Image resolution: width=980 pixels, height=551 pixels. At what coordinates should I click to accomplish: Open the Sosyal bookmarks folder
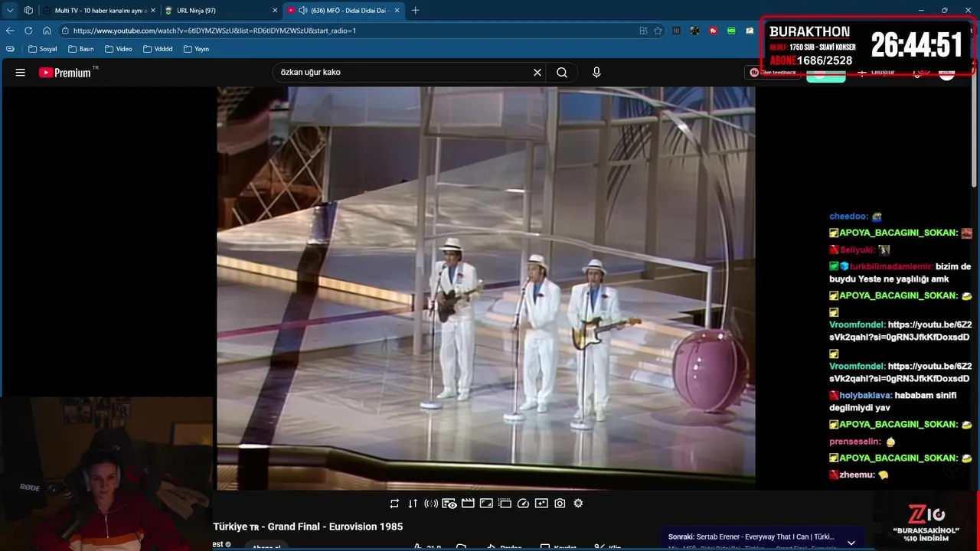43,49
